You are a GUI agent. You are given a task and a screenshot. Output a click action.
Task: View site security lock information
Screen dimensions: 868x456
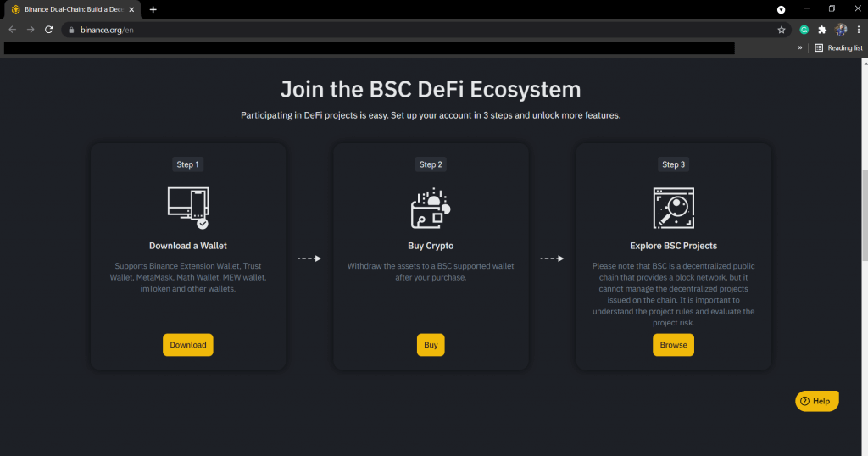click(x=71, y=30)
